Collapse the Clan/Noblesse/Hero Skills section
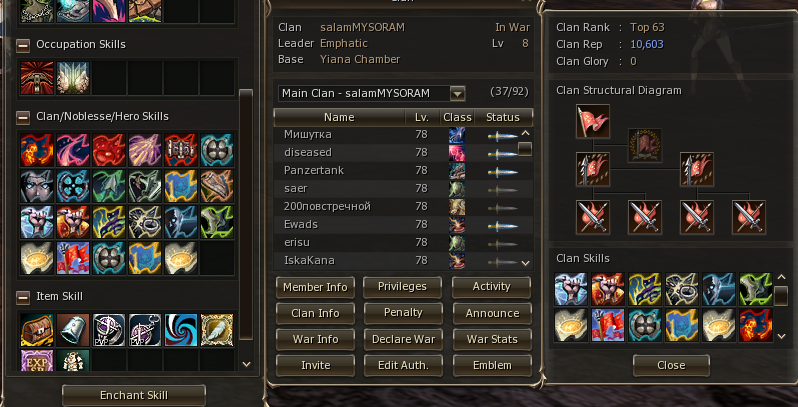 [x=23, y=118]
